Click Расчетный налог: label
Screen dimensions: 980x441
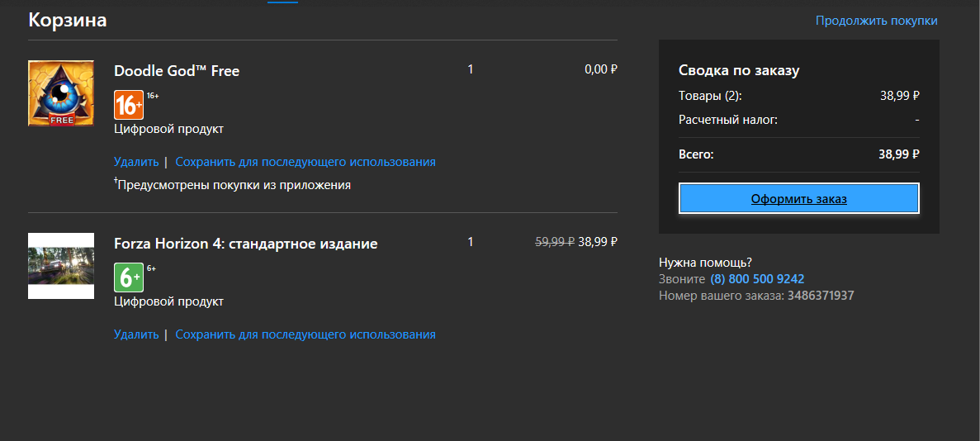click(728, 120)
